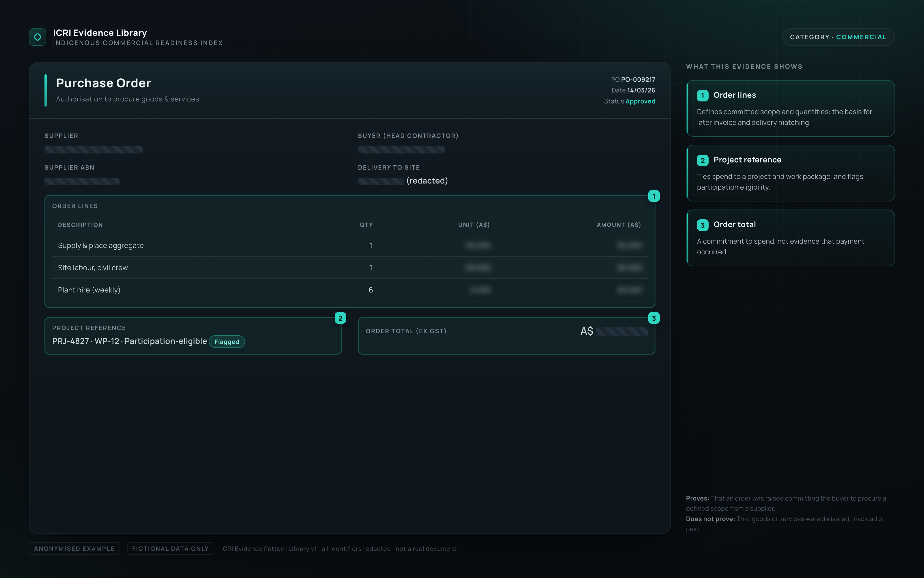Click the Does not prove statement text
The image size is (924, 578).
point(785,524)
